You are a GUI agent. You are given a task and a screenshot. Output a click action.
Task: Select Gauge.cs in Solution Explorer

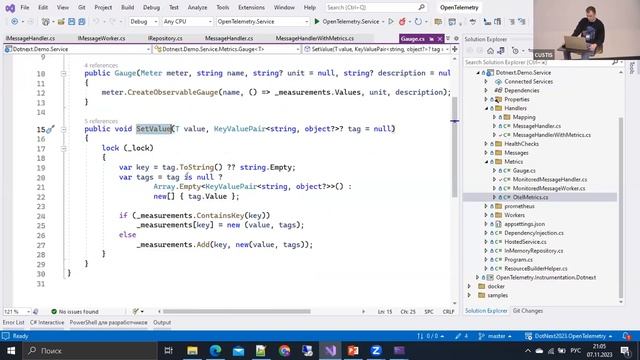[x=524, y=171]
